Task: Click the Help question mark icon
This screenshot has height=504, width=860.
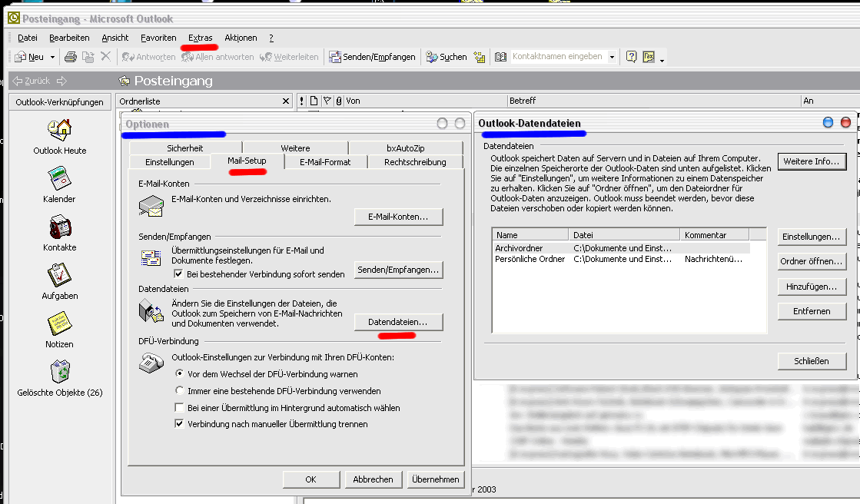Action: pyautogui.click(x=631, y=57)
